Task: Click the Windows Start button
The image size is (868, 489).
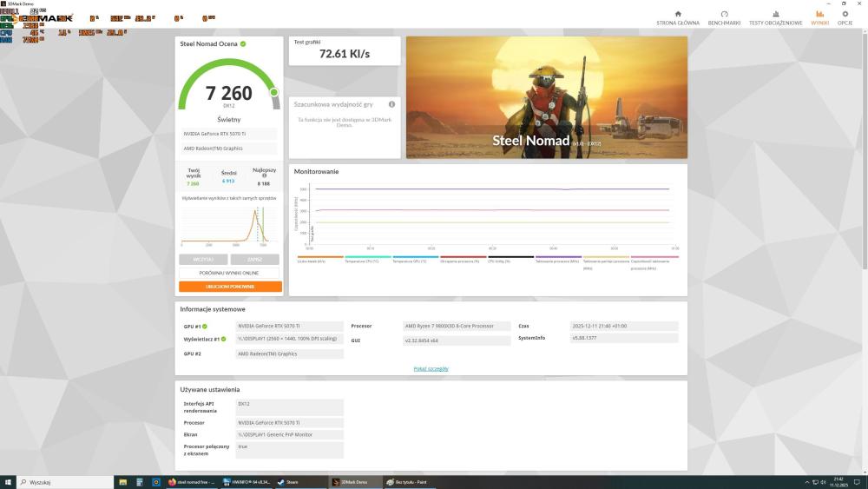Action: [8, 482]
